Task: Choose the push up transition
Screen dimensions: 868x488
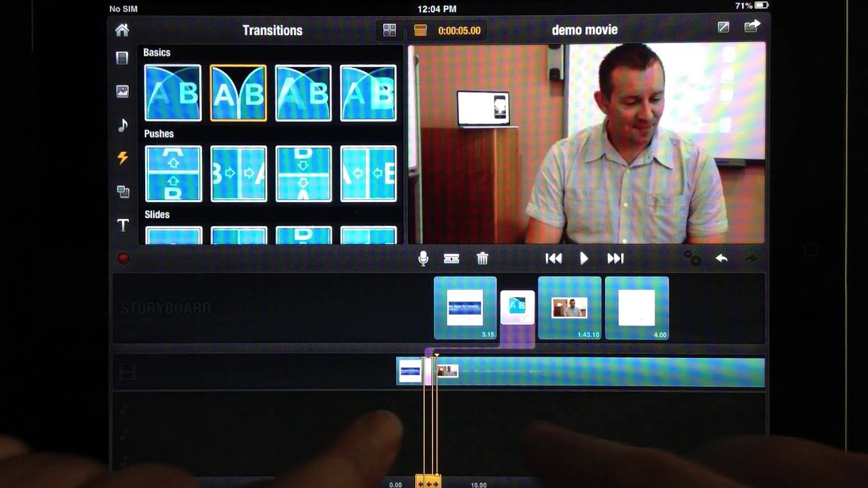Action: (173, 174)
